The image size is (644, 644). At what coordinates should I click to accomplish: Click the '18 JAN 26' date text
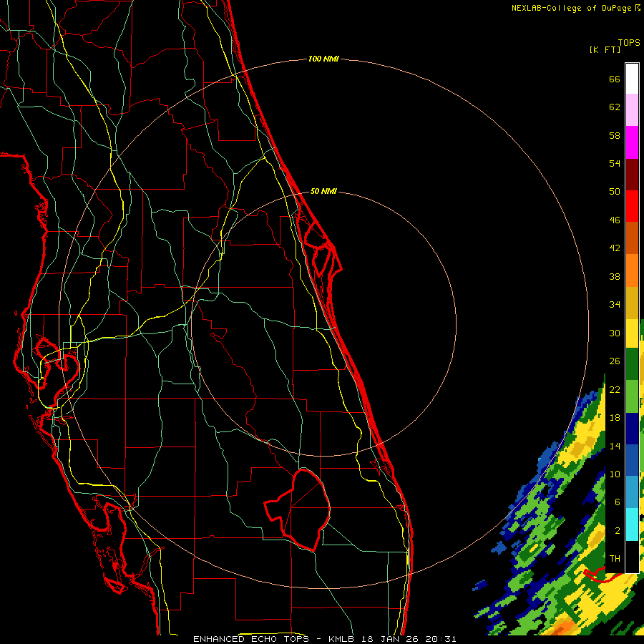pyautogui.click(x=390, y=639)
